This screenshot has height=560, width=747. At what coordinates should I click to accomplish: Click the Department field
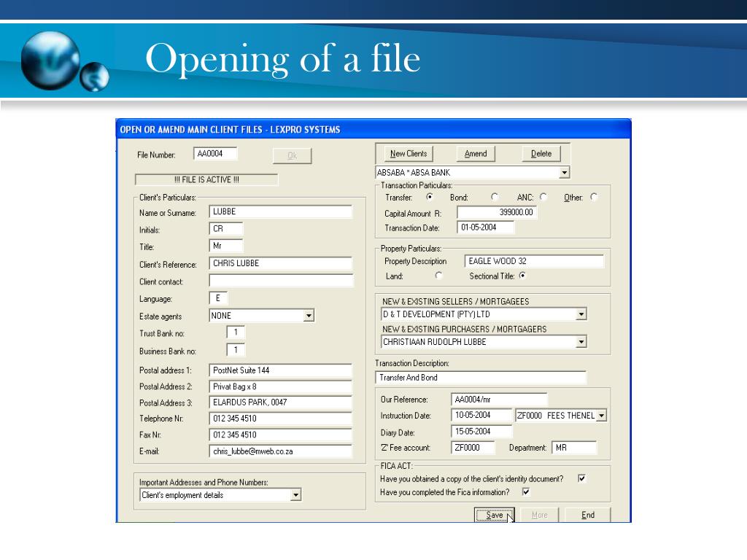click(574, 448)
